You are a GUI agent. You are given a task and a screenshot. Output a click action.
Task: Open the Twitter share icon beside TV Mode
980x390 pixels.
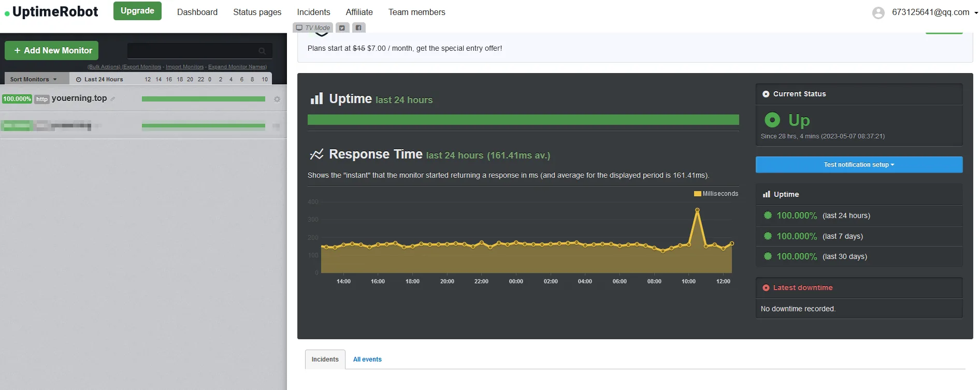click(342, 28)
